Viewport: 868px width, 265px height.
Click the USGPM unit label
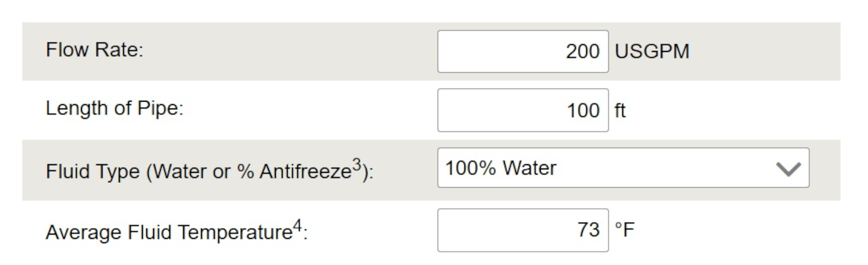pos(652,52)
